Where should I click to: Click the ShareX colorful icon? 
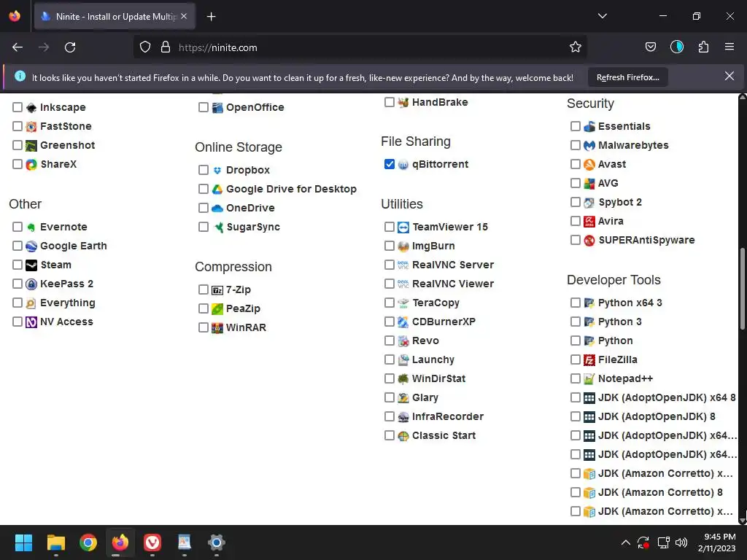click(31, 164)
